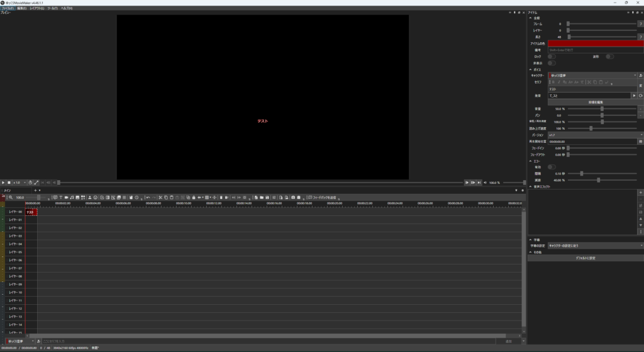
Task: Add a video item with the camera icon
Action: (x=66, y=197)
